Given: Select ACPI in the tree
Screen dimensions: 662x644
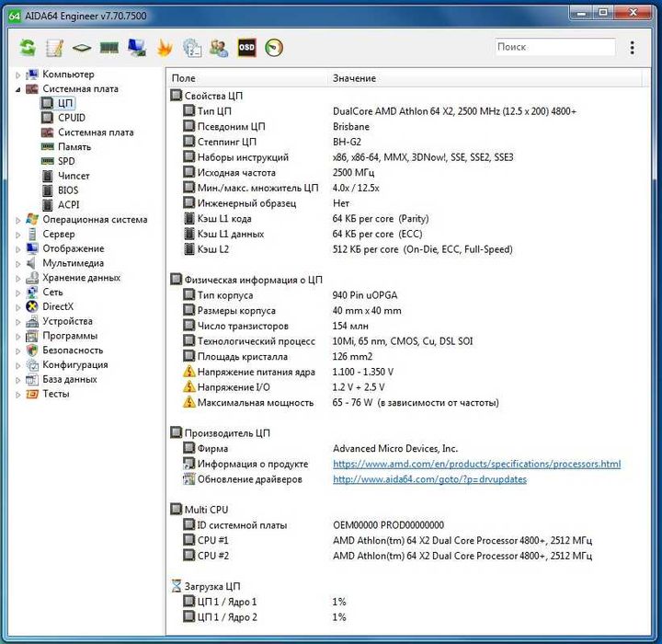Looking at the screenshot, I should click(61, 204).
